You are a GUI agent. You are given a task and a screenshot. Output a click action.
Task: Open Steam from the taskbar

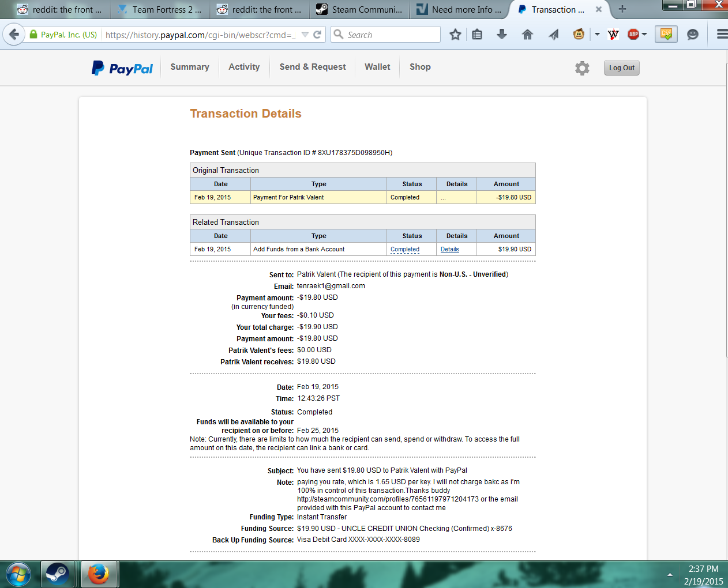[57, 574]
